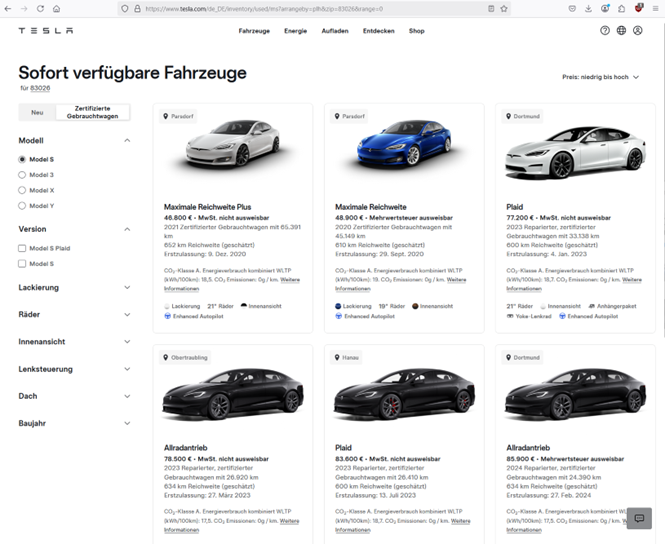
Task: Click the 83026 postal code link
Action: coord(39,88)
